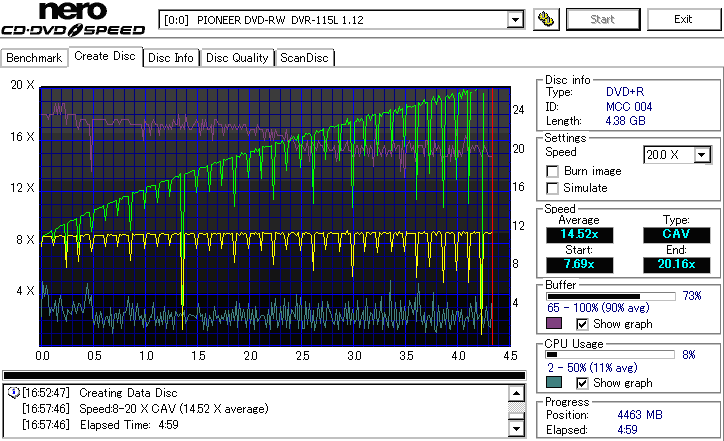Select the Create Disc tab
The height and width of the screenshot is (441, 724).
(105, 57)
